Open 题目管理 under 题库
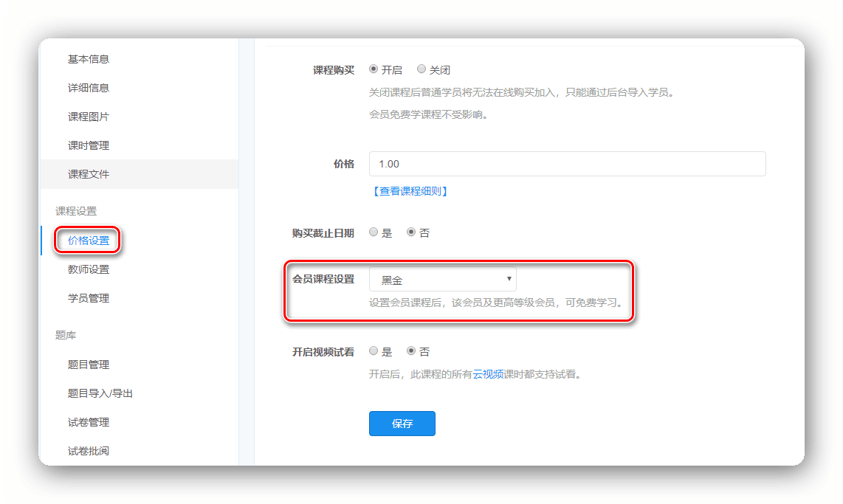 (x=89, y=365)
